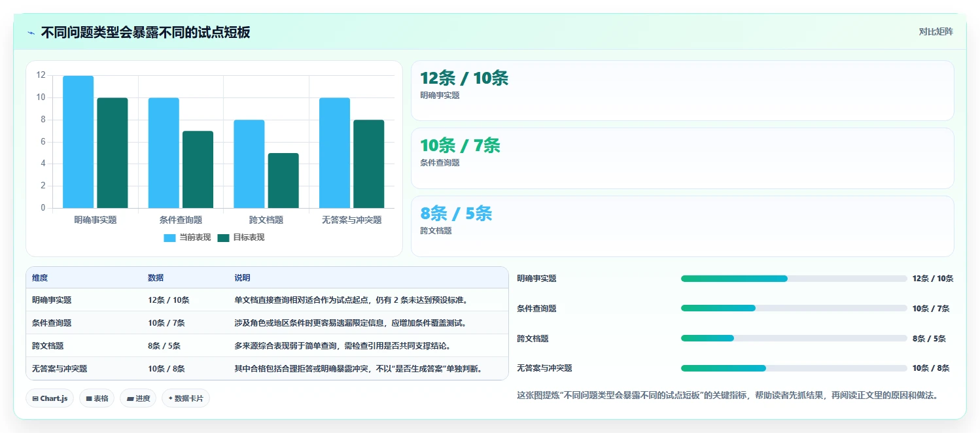Click the blue 当前表现 bar for 跨文档题
This screenshot has width=980, height=433.
point(249,164)
